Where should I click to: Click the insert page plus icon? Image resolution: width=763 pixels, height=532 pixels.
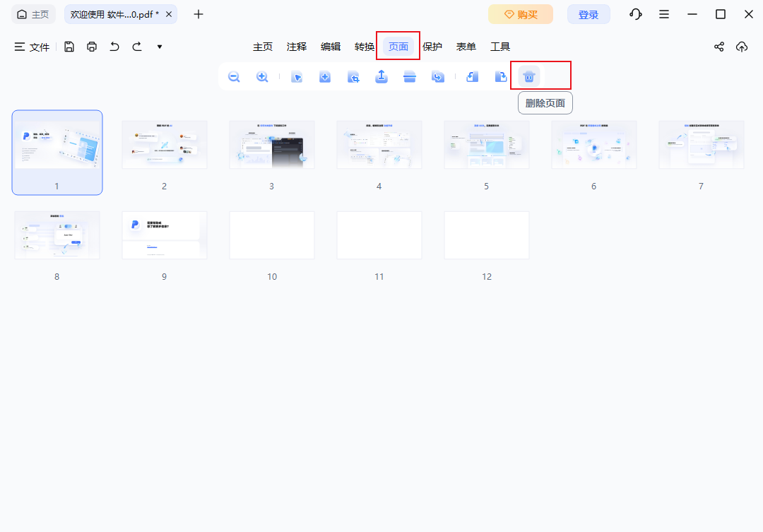click(x=325, y=77)
